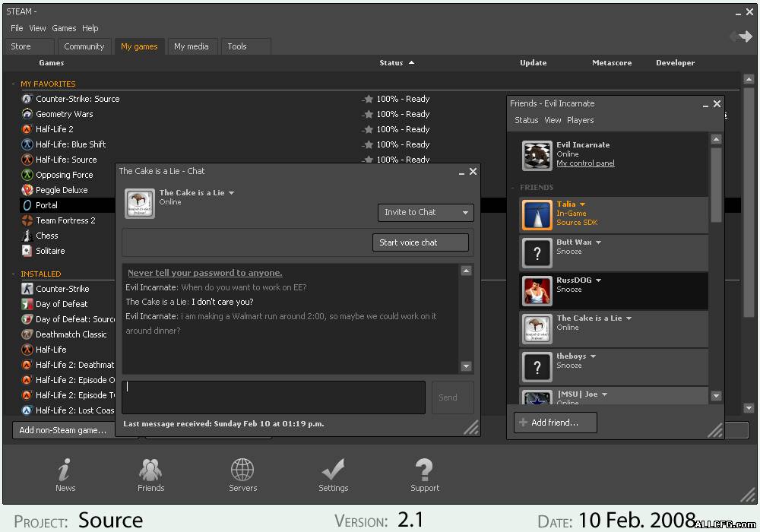Click Start voice chat button
Viewport: 760px width, 532px height.
[x=420, y=242]
